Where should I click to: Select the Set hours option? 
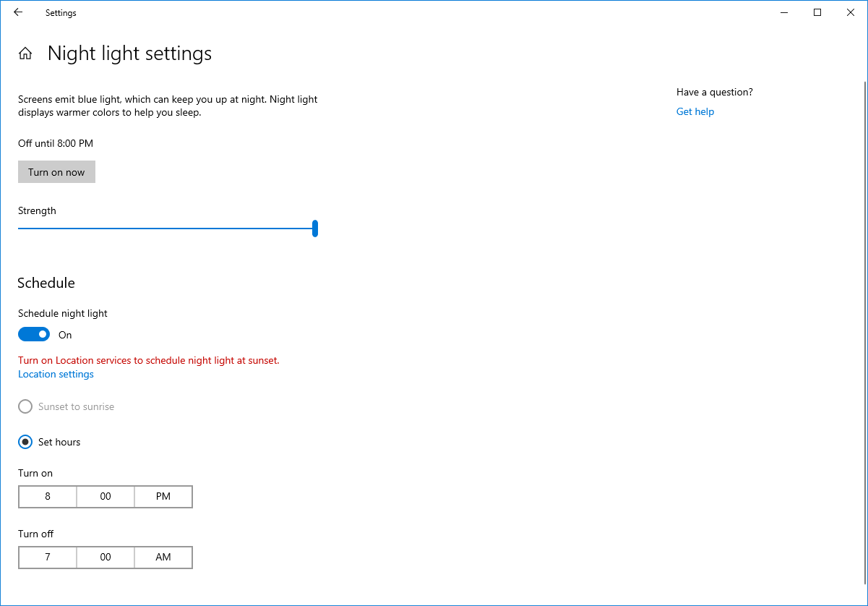(x=25, y=442)
